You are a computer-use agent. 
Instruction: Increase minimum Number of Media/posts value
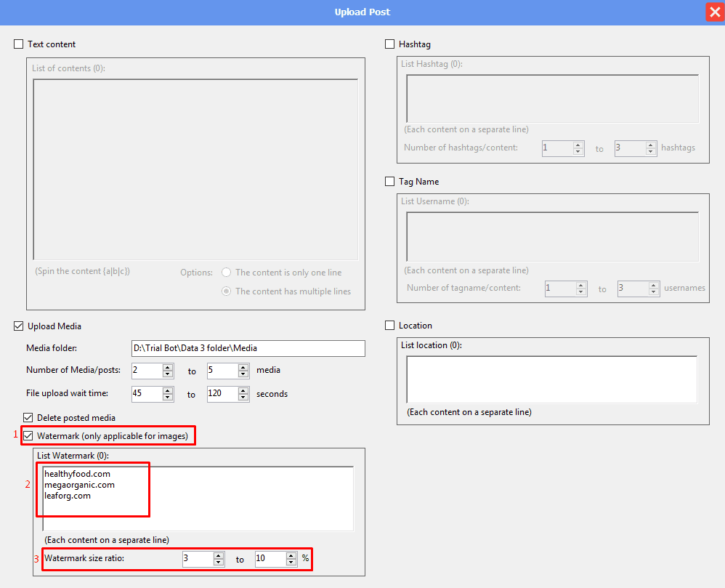coord(168,367)
